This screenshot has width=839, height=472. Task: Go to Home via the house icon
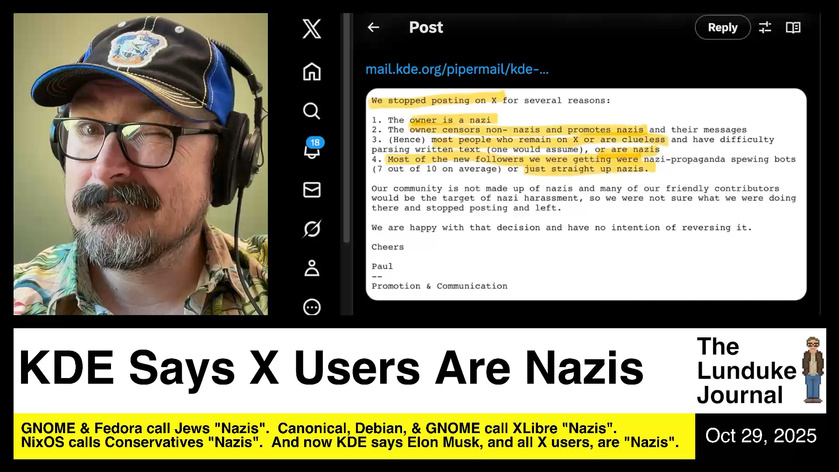[312, 71]
